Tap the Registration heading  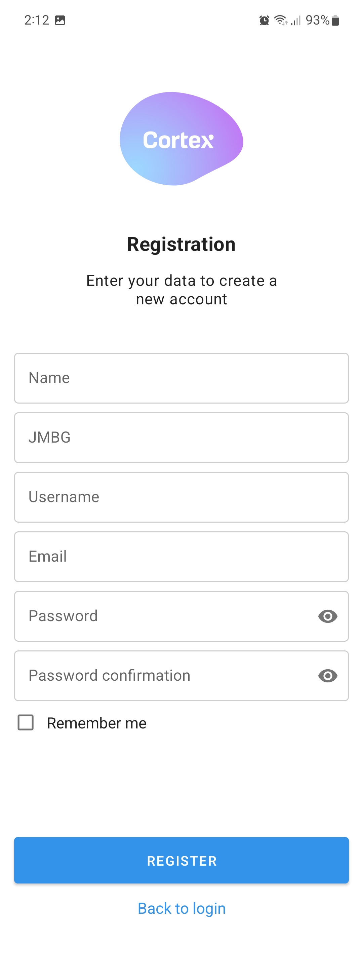pos(181,244)
